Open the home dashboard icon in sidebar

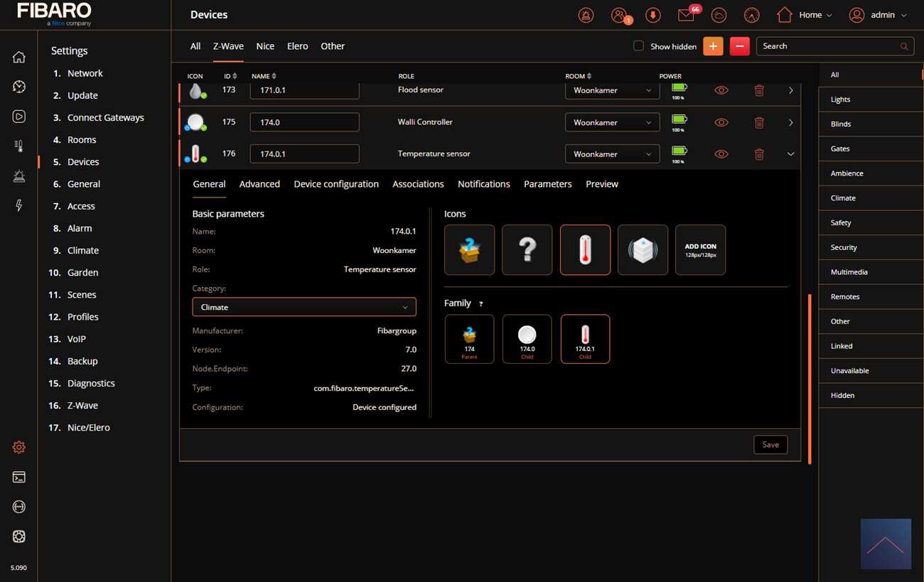pyautogui.click(x=19, y=58)
